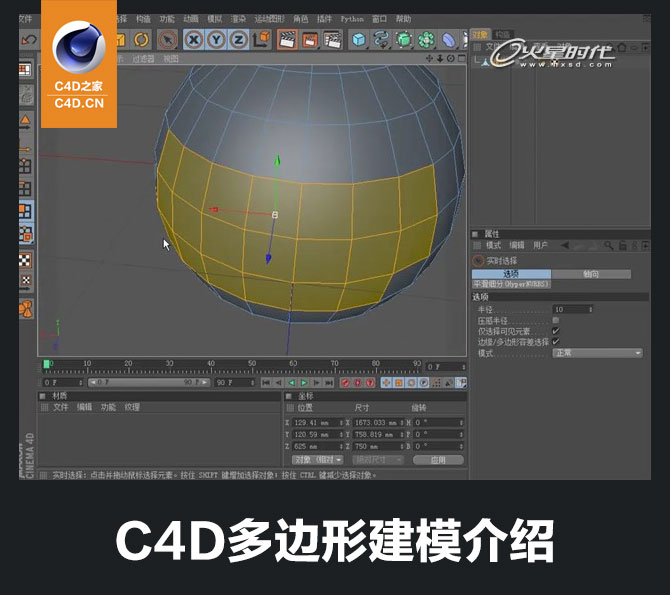Switch to the 轴向 tab in attributes

[x=591, y=274]
